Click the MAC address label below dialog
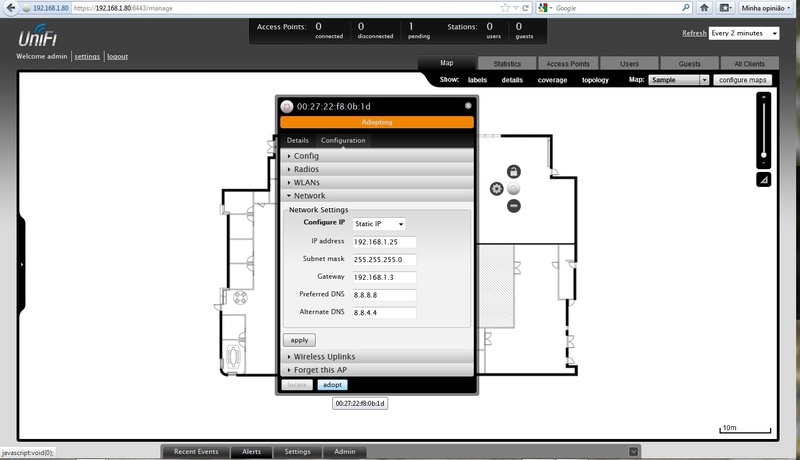This screenshot has height=460, width=800. [360, 403]
